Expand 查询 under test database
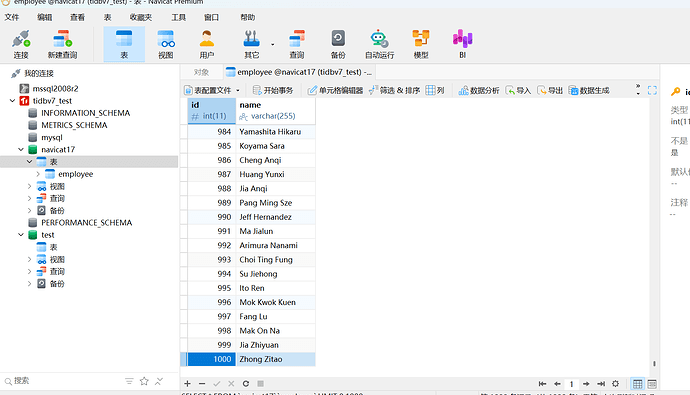 pyautogui.click(x=29, y=271)
